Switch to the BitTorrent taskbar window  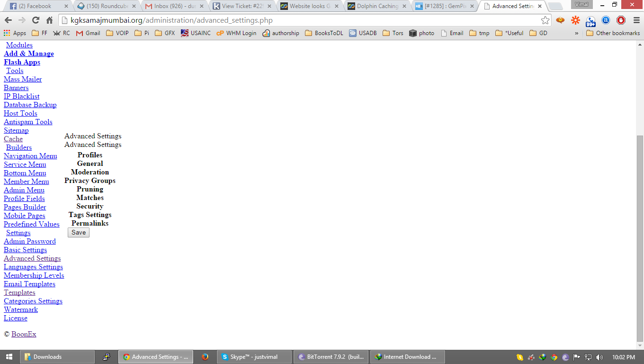[x=331, y=357]
